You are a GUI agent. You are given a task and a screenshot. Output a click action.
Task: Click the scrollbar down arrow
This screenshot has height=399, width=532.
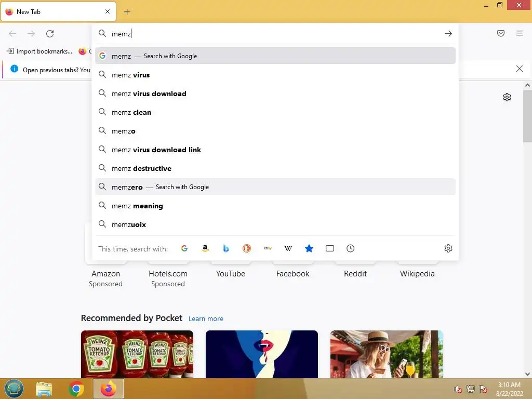(x=527, y=374)
